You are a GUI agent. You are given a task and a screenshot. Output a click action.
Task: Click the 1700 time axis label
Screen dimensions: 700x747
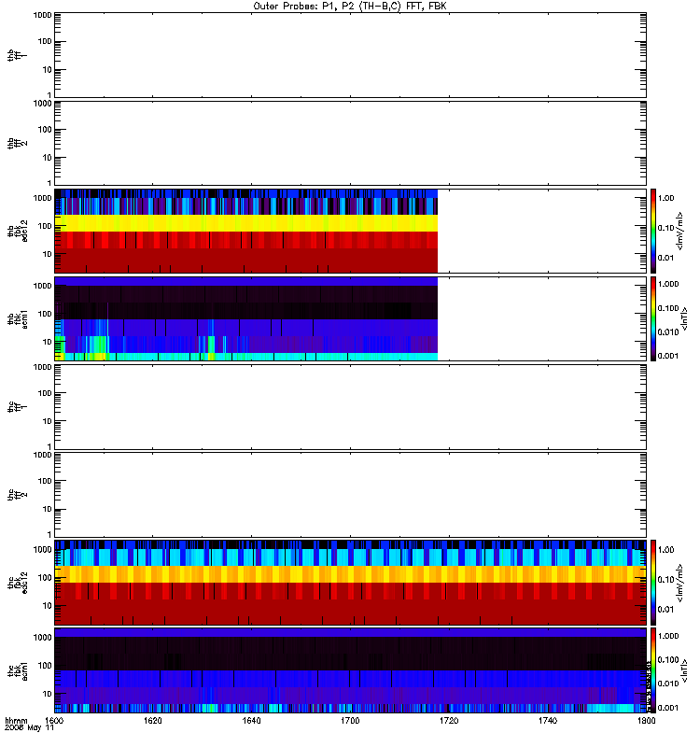click(350, 721)
